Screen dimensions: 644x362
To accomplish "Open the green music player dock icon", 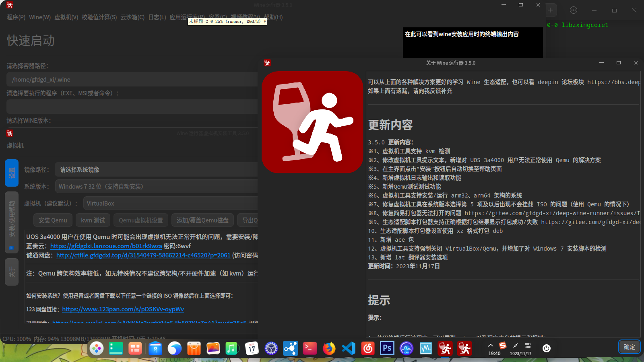I will coord(232,348).
